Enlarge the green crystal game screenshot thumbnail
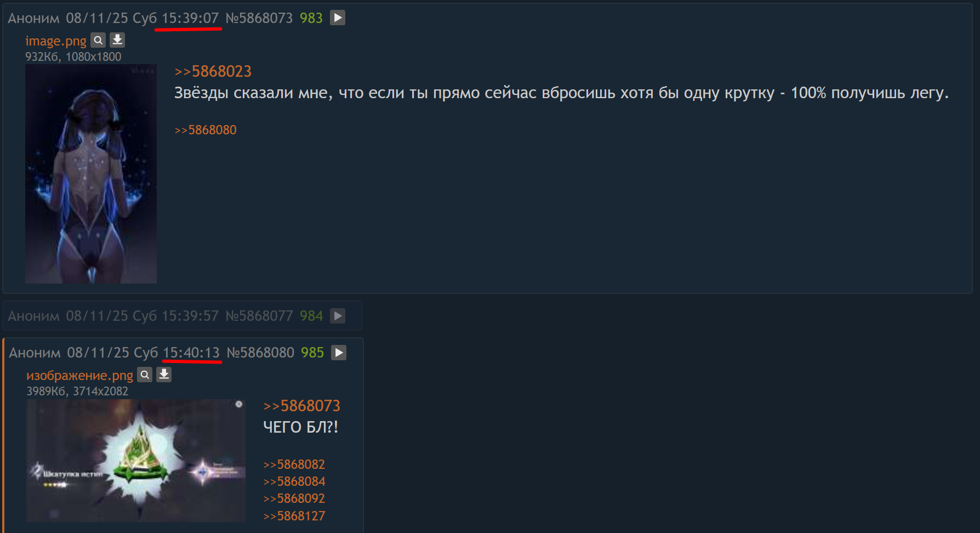Screen dimensions: 980x533 (136, 461)
